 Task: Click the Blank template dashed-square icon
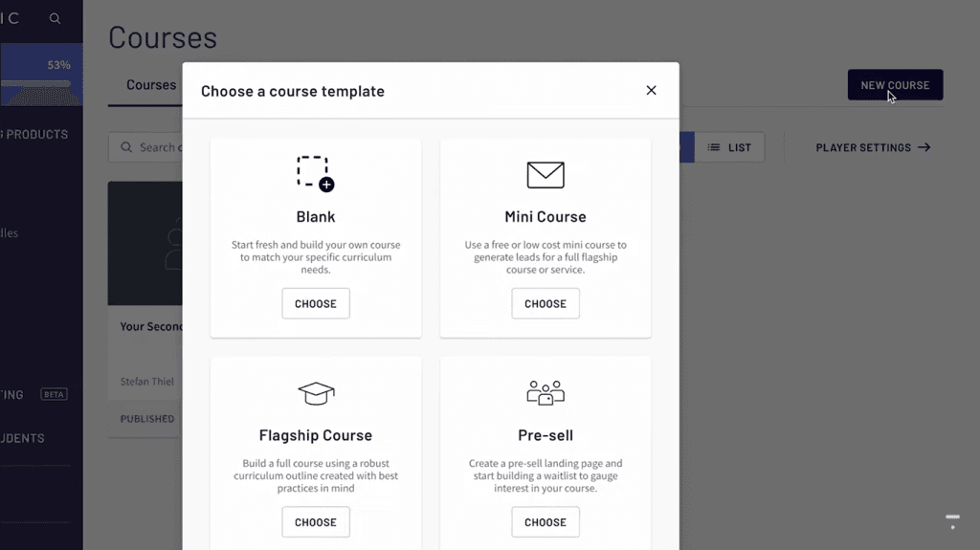click(315, 174)
